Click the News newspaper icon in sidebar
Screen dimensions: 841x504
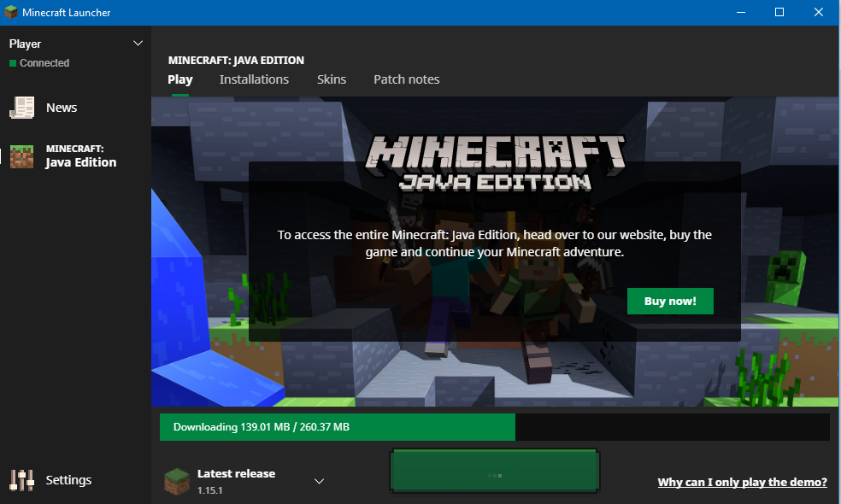point(21,108)
